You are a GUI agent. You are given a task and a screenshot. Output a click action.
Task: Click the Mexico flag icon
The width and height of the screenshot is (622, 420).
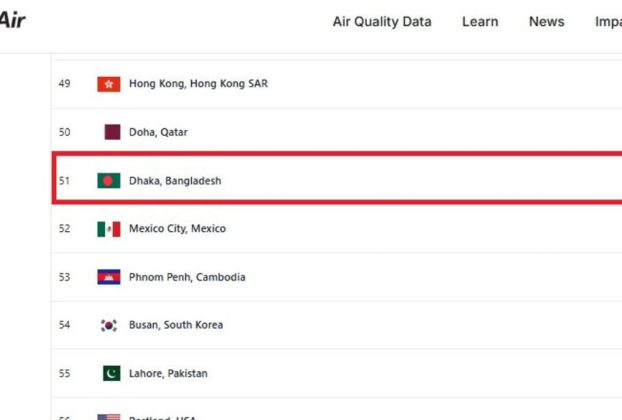coord(109,229)
